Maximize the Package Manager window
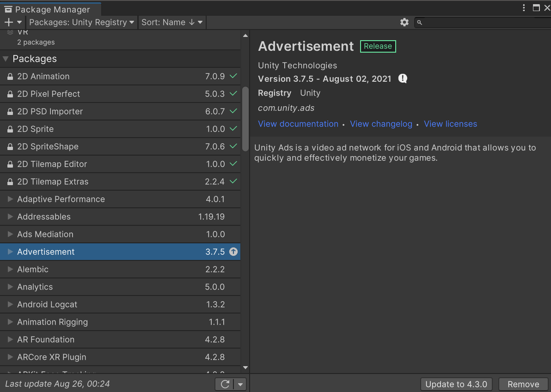Screen dimensions: 551x392 (x=536, y=8)
